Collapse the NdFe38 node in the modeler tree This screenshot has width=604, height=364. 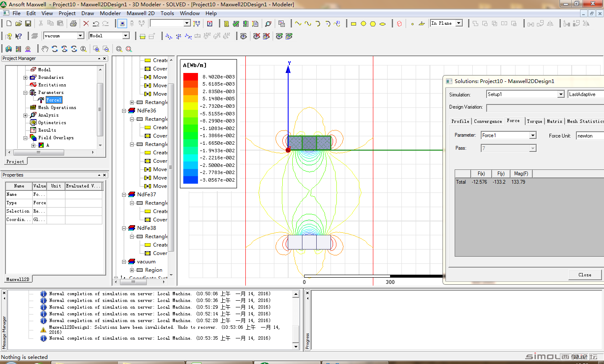click(x=124, y=228)
